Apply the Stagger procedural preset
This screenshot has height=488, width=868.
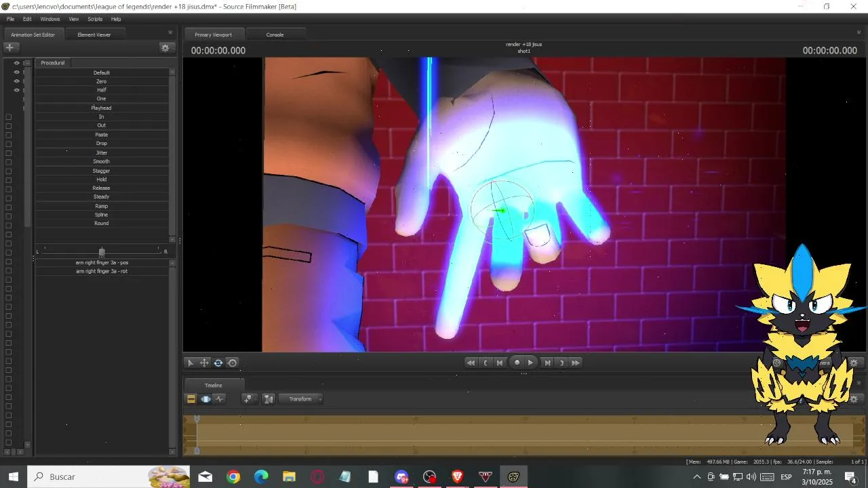pyautogui.click(x=102, y=171)
